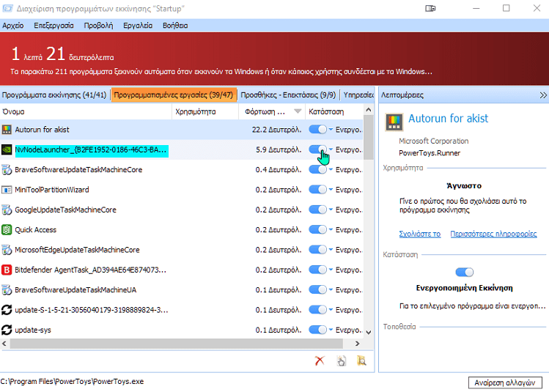The width and height of the screenshot is (549, 392).
Task: Toggle BraveSoftwareUpdateTaskMachineCore startup switch
Action: (x=317, y=170)
